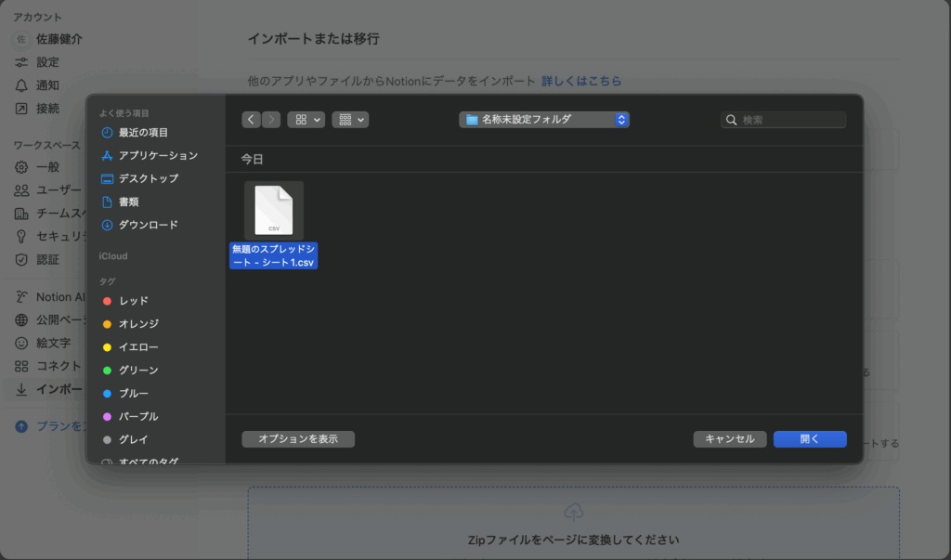Image resolution: width=951 pixels, height=560 pixels.
Task: Open ダウンロード in the sidebar
Action: tap(148, 225)
